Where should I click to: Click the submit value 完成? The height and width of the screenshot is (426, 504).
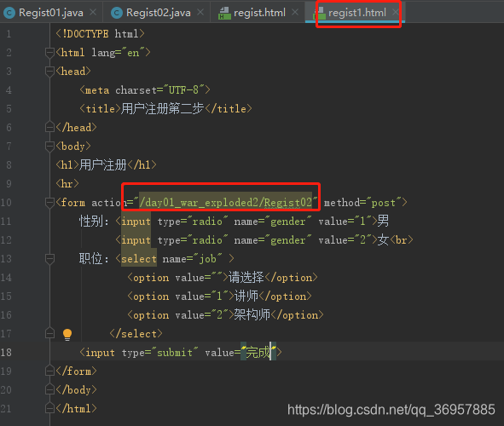pyautogui.click(x=258, y=352)
